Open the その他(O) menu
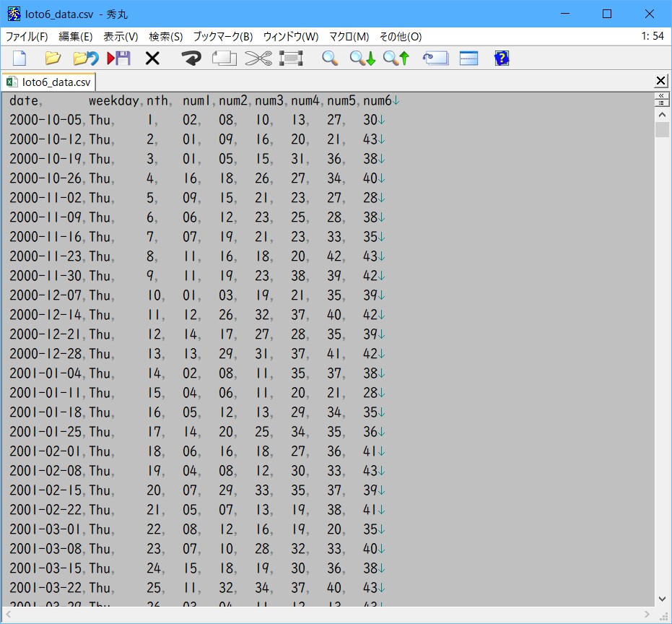672x624 pixels. tap(401, 37)
